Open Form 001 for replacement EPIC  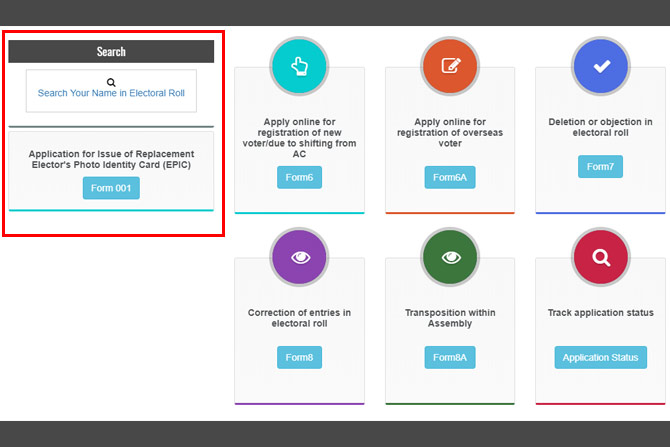click(111, 188)
